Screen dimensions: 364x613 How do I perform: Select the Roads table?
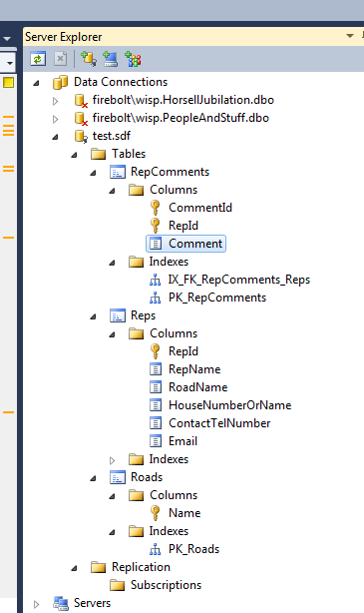tap(147, 478)
